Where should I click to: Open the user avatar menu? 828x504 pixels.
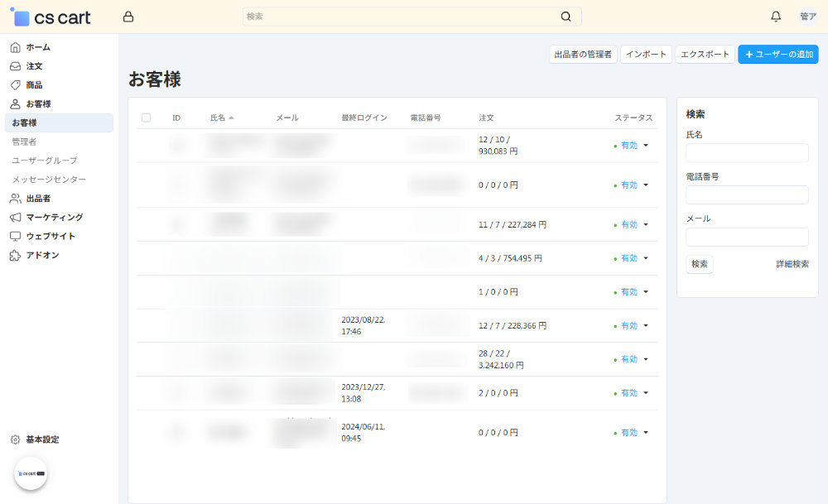pos(807,17)
